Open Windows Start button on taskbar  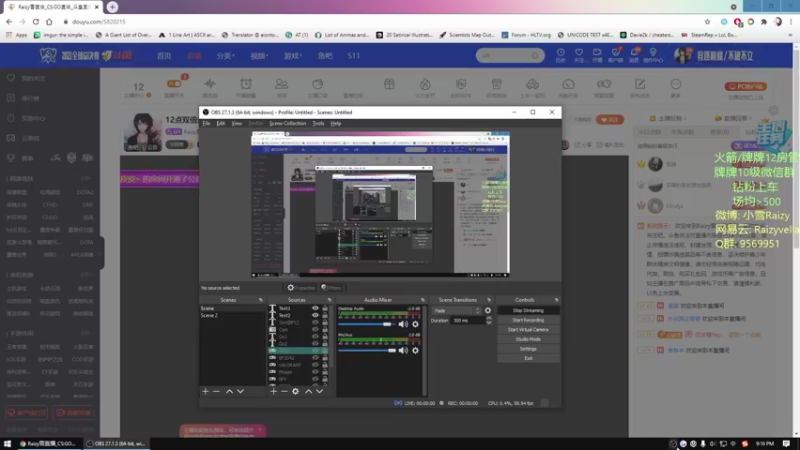coord(7,443)
